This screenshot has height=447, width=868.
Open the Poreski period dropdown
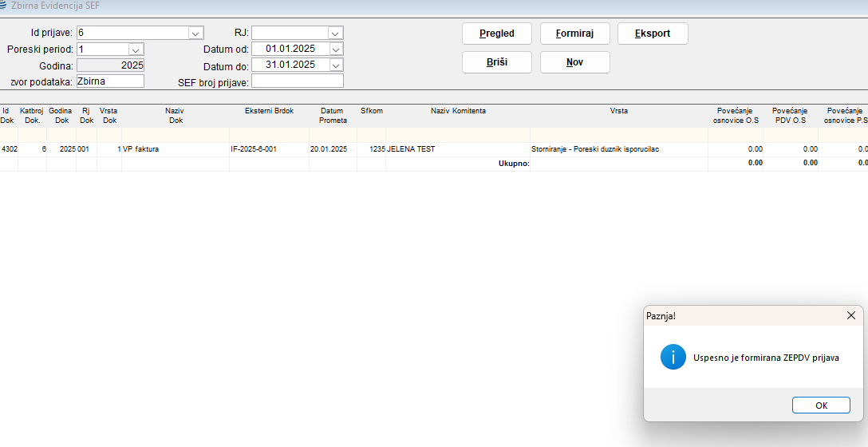(136, 49)
